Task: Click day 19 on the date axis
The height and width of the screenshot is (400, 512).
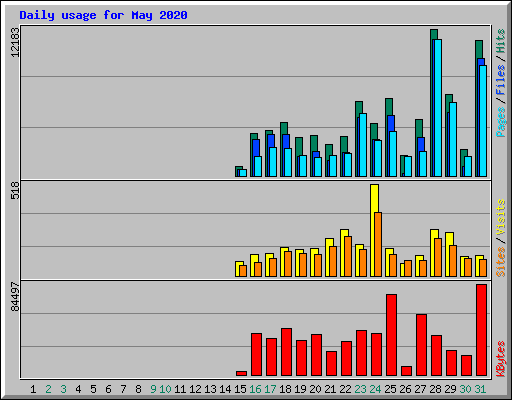Action: 300,389
